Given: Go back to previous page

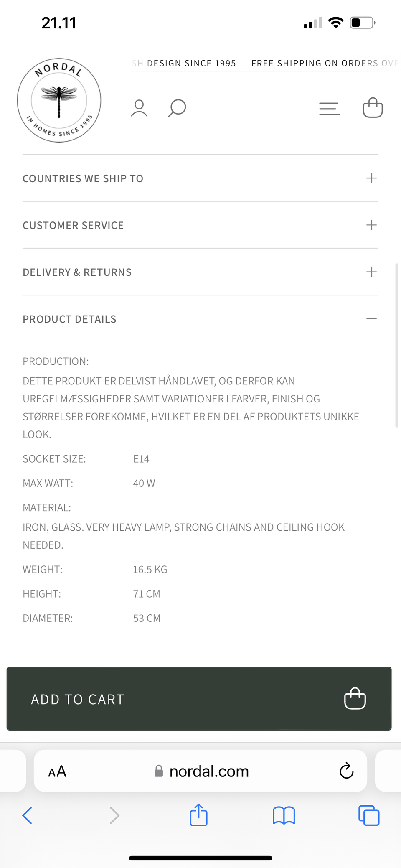Looking at the screenshot, I should coord(28,815).
